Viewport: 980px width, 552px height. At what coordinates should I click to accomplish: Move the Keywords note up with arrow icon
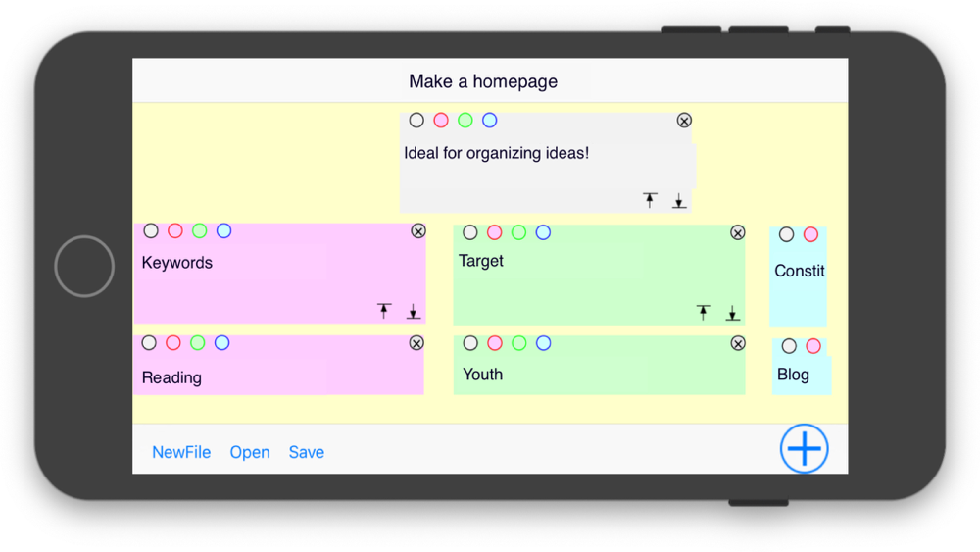(x=384, y=311)
